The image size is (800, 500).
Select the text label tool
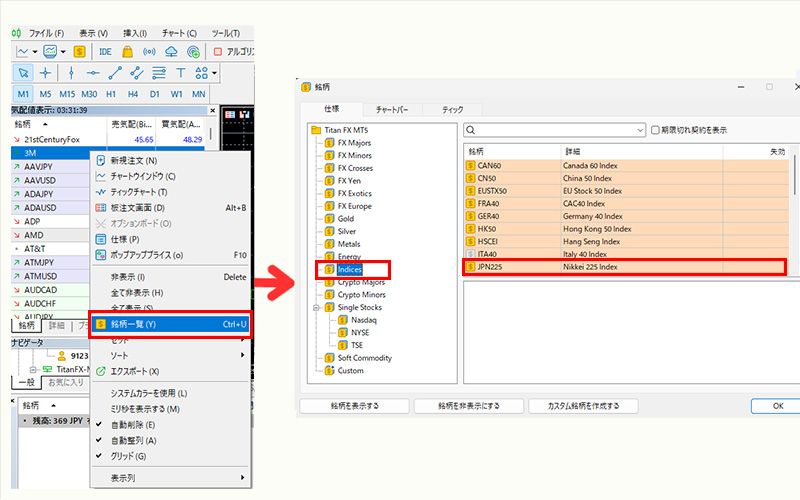(181, 73)
